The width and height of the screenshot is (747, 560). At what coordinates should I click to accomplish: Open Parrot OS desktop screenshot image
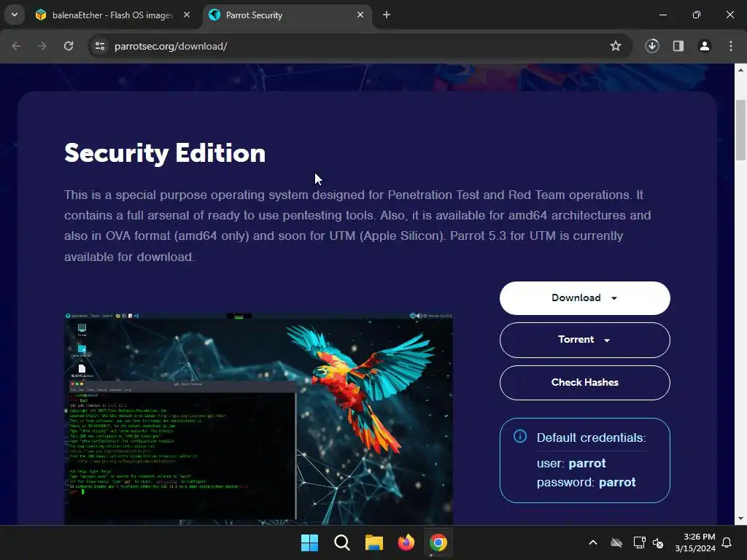coord(259,419)
